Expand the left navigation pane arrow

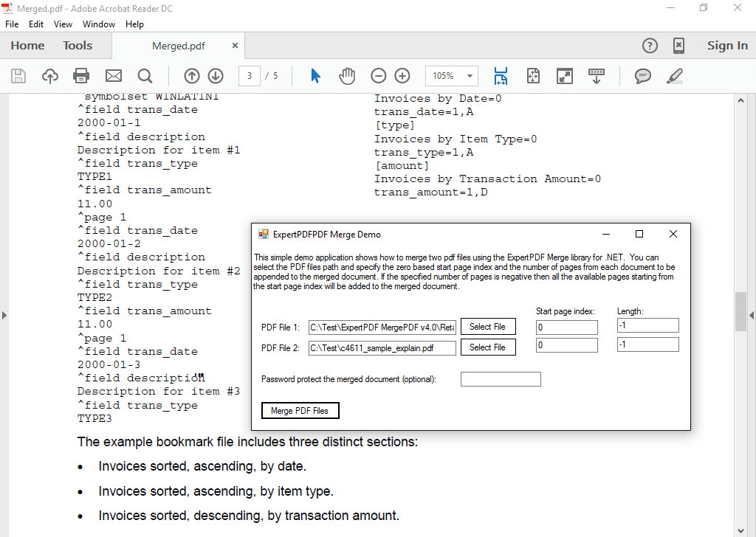pyautogui.click(x=4, y=316)
